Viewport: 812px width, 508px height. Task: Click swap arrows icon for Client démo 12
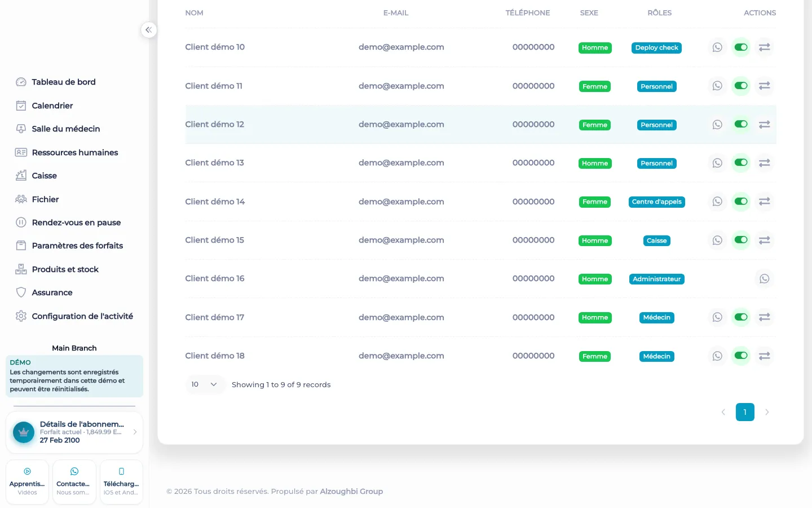click(x=765, y=125)
